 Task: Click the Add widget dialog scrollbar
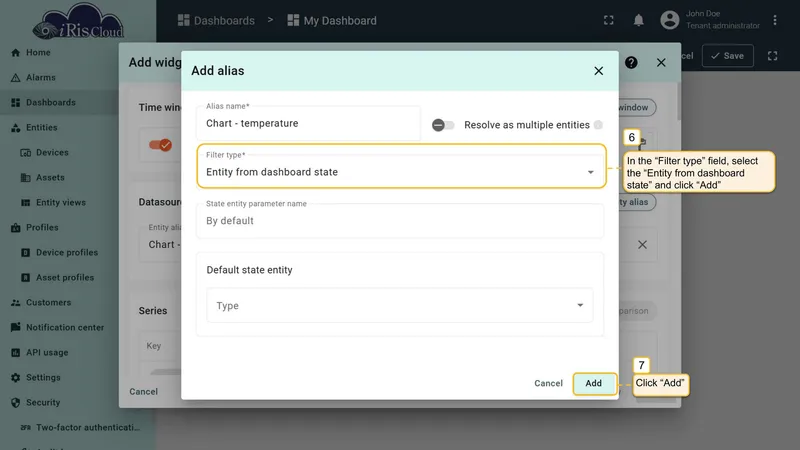679,102
